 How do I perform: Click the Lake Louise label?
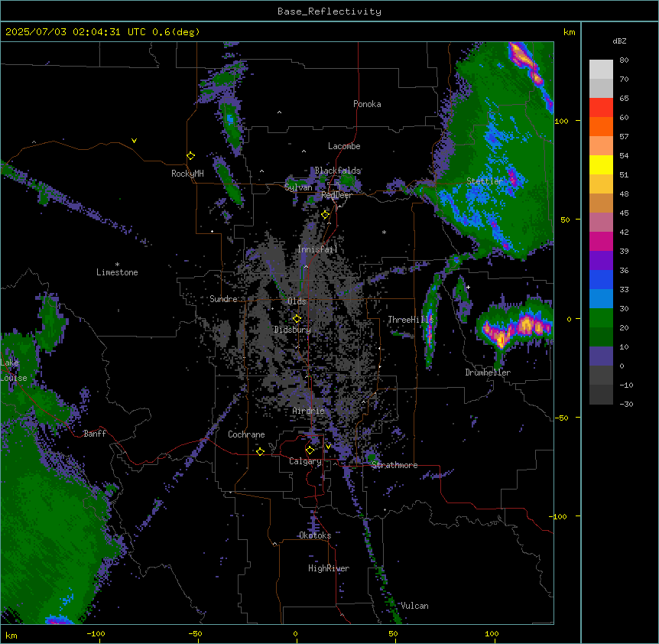[x=14, y=370]
